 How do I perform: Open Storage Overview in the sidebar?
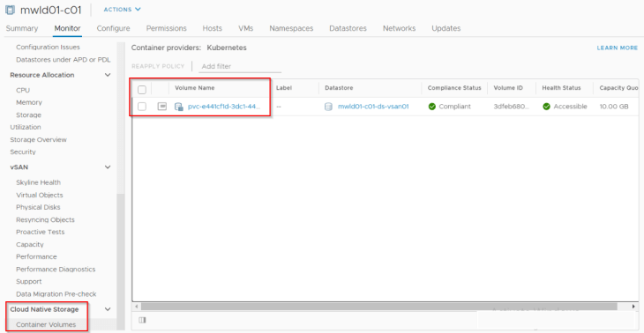click(x=38, y=139)
